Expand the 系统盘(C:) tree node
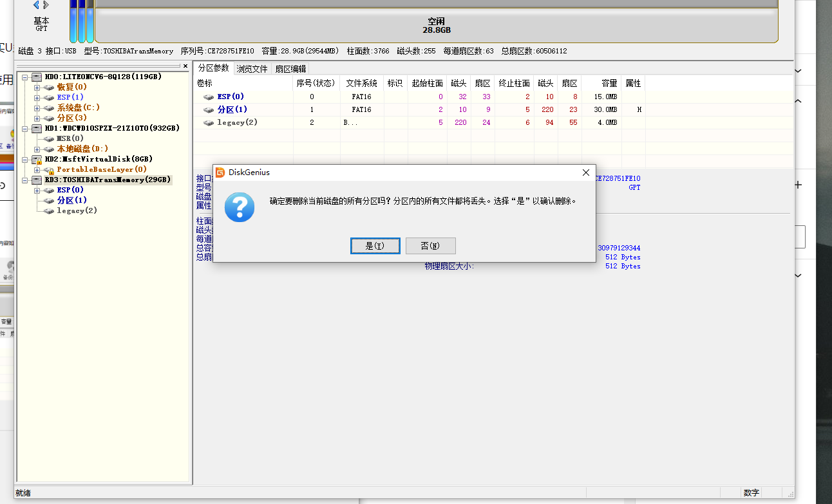Viewport: 832px width, 504px height. (37, 107)
